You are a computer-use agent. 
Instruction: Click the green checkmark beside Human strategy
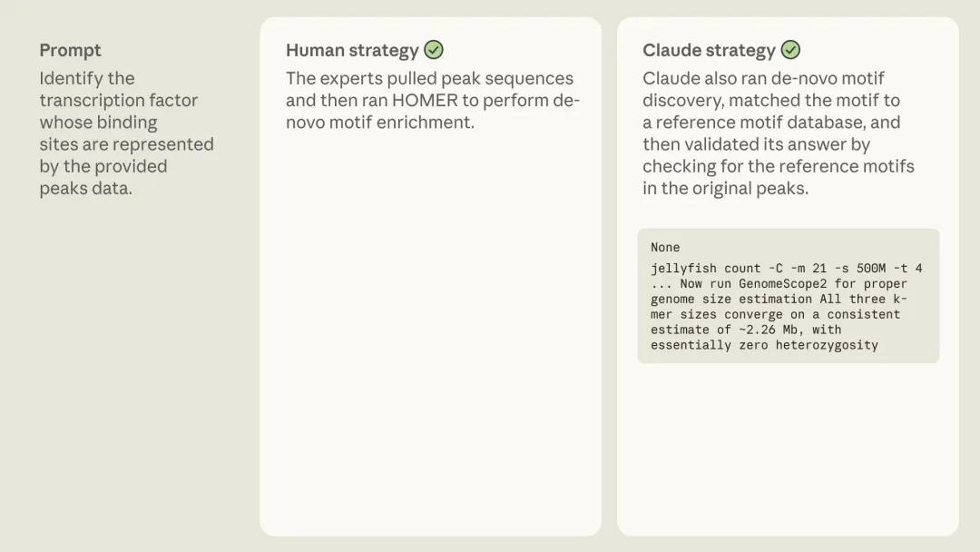tap(434, 50)
